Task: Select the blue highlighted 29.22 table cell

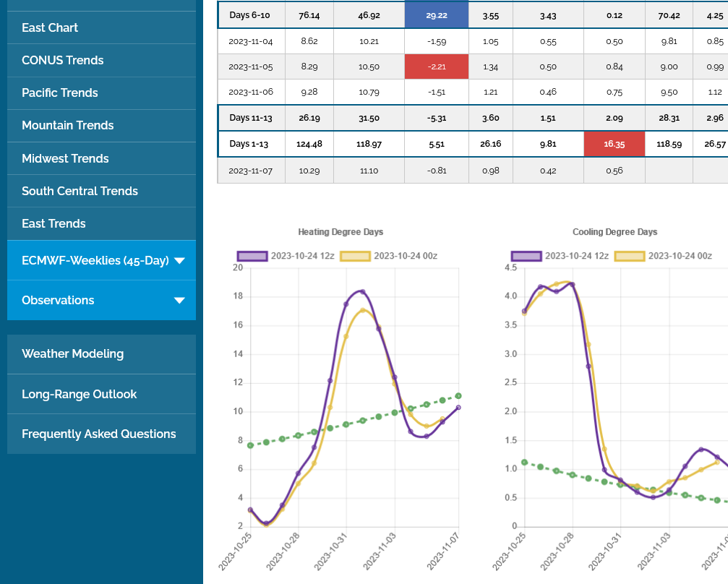Action: (x=436, y=14)
